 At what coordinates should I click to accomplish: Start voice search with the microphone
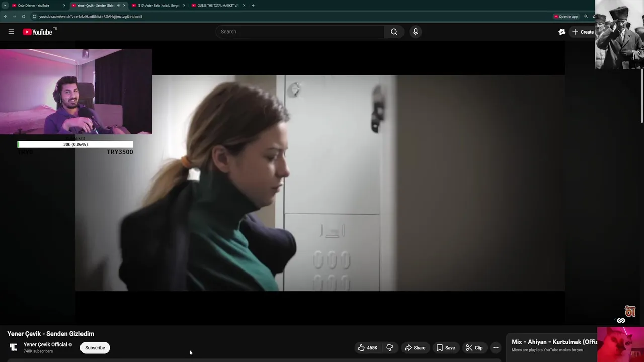415,32
